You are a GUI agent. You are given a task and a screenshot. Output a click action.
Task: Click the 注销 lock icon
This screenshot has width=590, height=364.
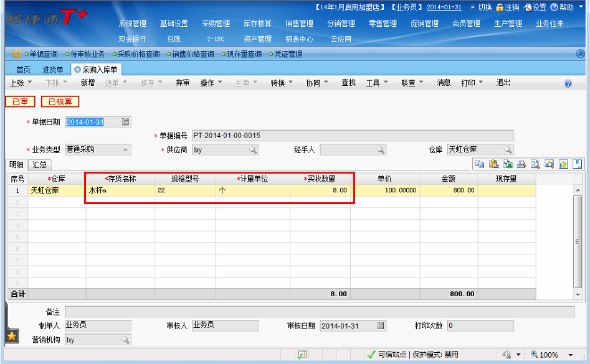pos(499,7)
